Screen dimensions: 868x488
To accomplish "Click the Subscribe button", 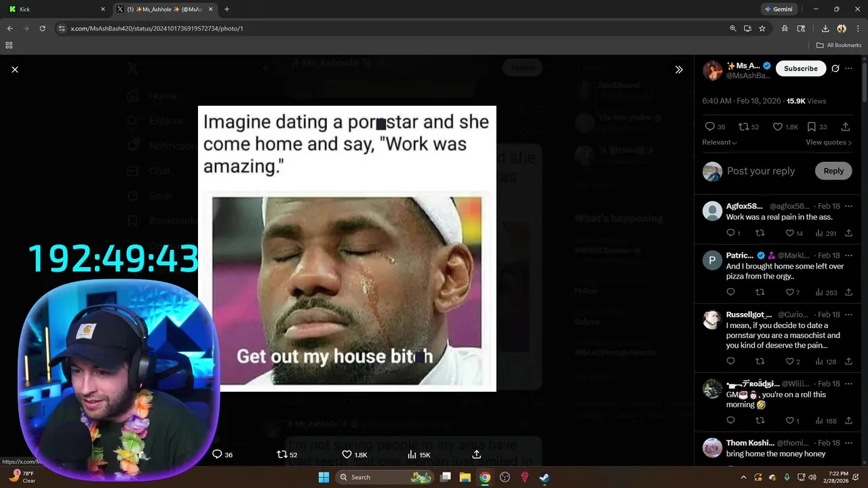I will [801, 68].
